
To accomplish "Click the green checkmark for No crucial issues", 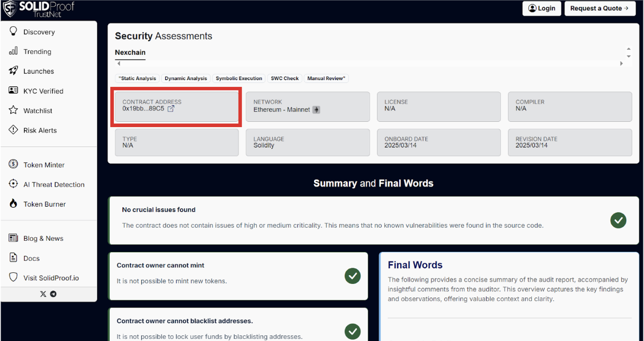I will 618,220.
